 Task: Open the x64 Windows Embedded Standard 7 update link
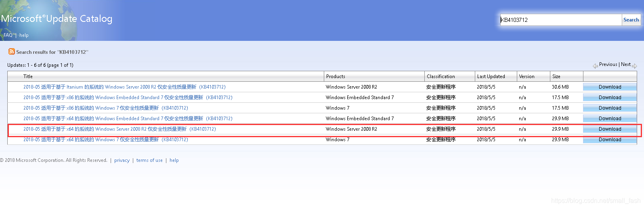click(128, 119)
